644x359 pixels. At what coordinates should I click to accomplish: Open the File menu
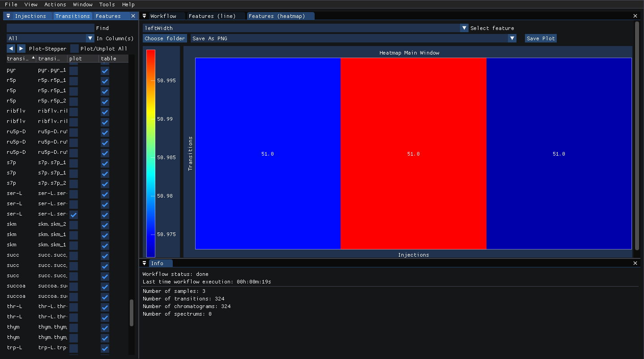tap(11, 4)
